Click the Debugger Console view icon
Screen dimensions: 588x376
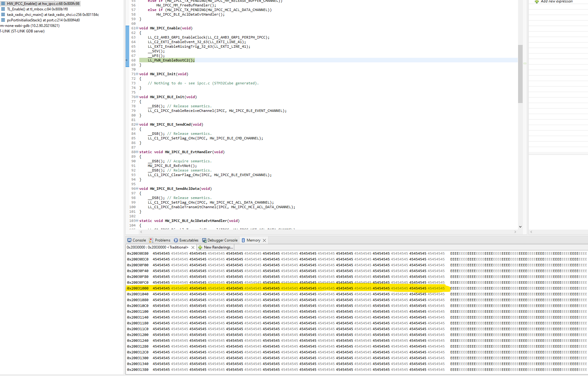(x=204, y=240)
